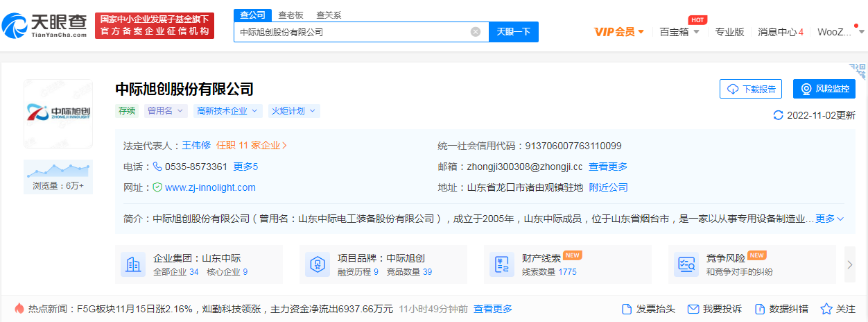The height and width of the screenshot is (322, 868).
Task: Open legal representative 王伟修 link
Action: (x=196, y=146)
